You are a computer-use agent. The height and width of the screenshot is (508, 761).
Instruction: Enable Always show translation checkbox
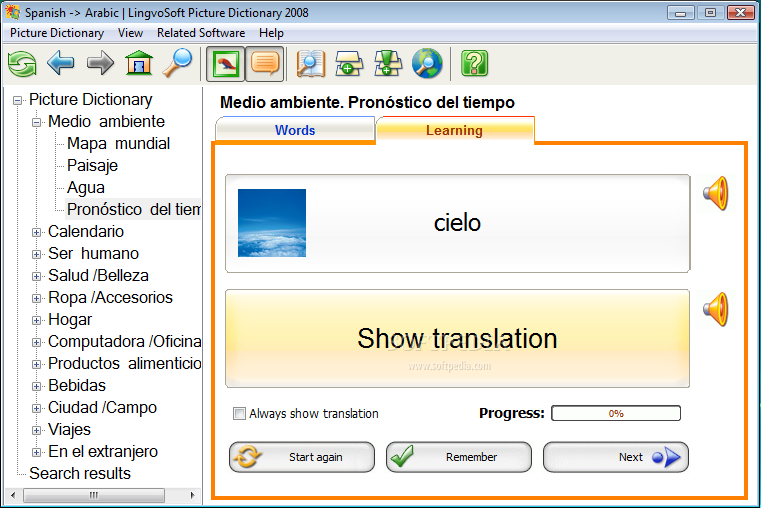(x=239, y=413)
